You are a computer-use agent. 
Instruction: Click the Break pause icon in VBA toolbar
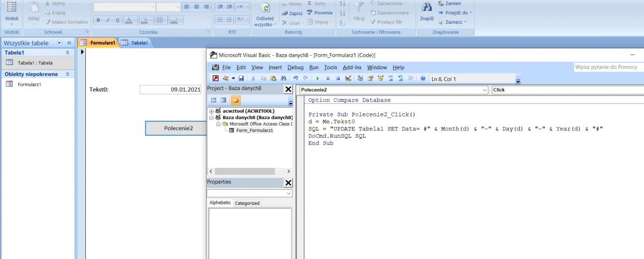328,78
